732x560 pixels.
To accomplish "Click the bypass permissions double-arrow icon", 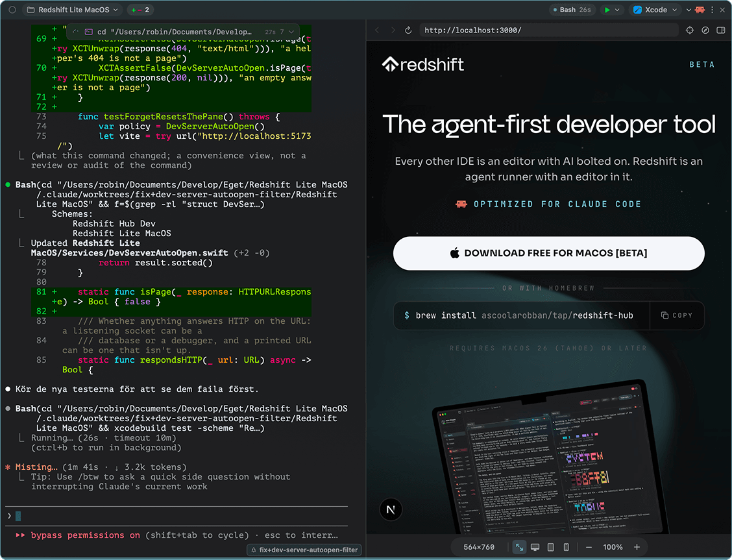I will [21, 535].
